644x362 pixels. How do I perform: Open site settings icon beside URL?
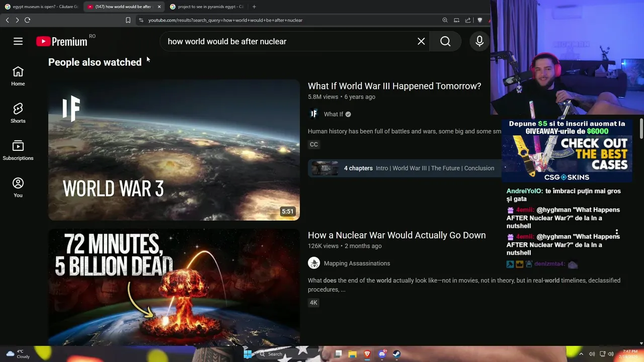pos(141,20)
